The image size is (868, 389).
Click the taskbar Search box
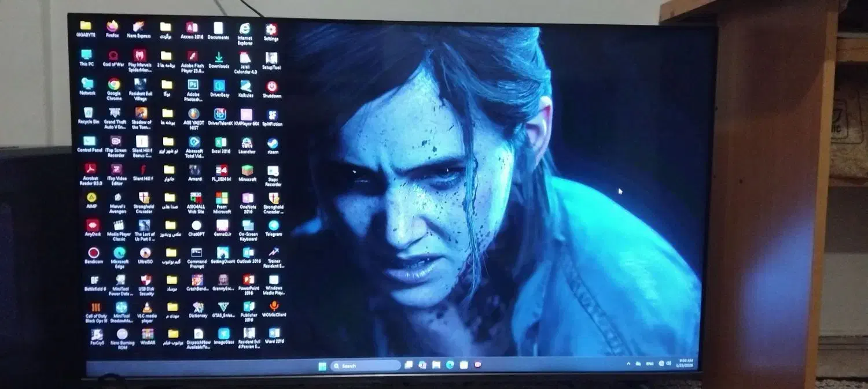tap(369, 366)
